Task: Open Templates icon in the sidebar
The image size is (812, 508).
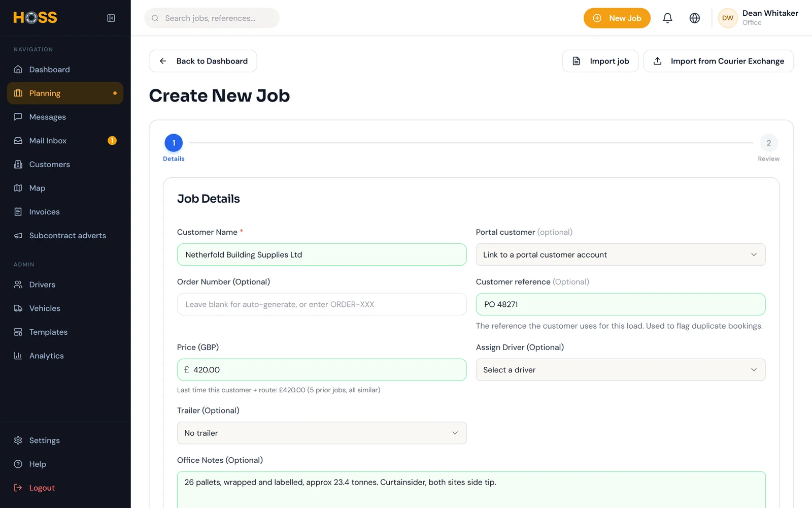Action: click(x=18, y=332)
